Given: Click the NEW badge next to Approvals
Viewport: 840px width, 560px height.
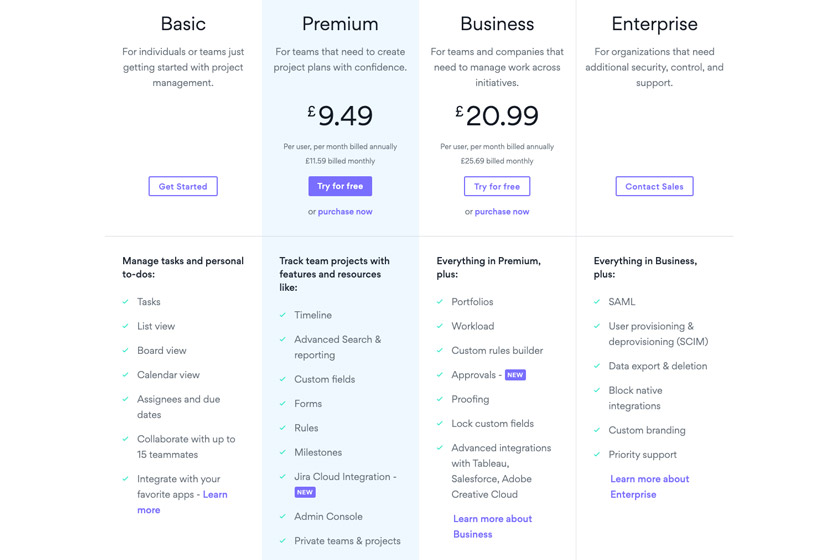Looking at the screenshot, I should (x=515, y=375).
